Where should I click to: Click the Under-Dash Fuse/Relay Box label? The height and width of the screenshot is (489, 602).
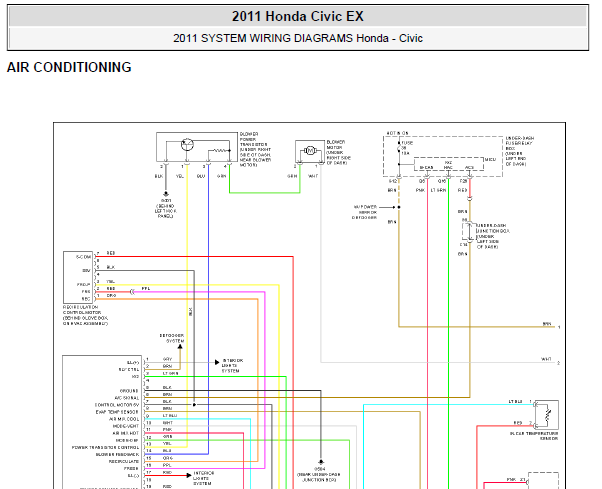(x=520, y=151)
